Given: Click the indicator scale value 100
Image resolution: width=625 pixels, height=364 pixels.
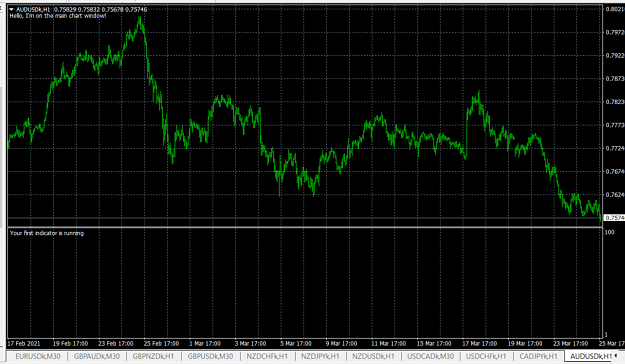Looking at the screenshot, I should pos(609,232).
